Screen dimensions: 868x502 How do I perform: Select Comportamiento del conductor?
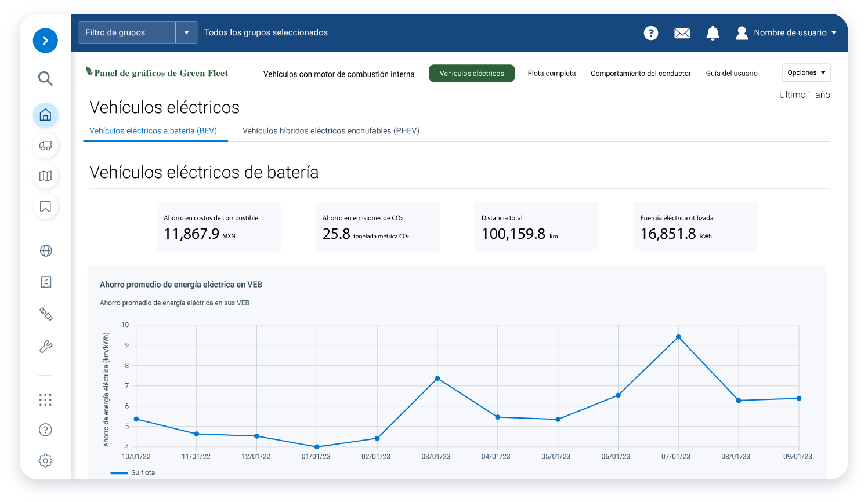641,73
